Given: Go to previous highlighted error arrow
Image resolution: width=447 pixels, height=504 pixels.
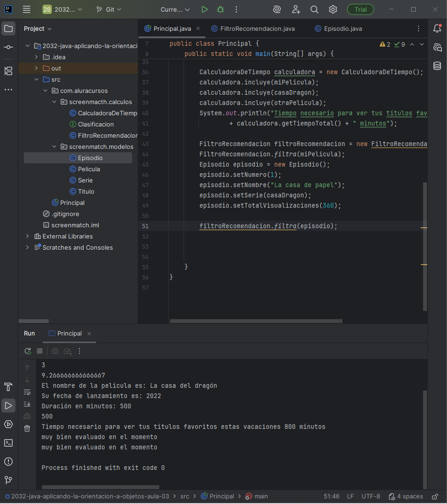Looking at the screenshot, I should tap(412, 44).
